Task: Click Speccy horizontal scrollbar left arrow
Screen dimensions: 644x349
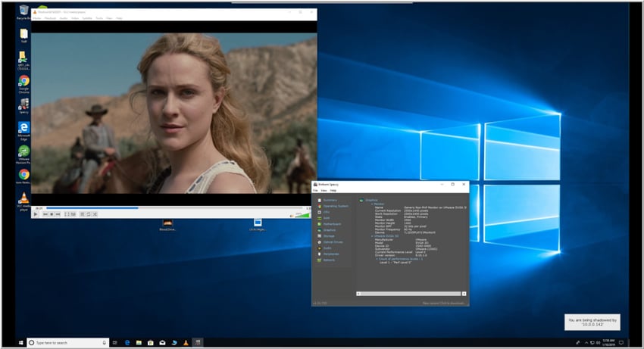Action: [358, 294]
